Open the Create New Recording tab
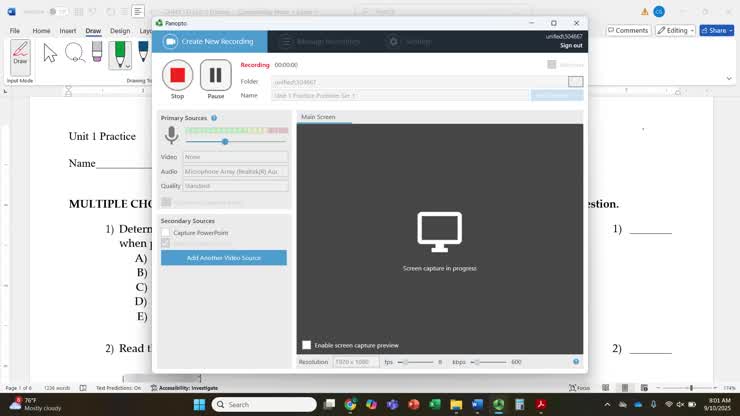Image resolution: width=740 pixels, height=416 pixels. [x=210, y=41]
